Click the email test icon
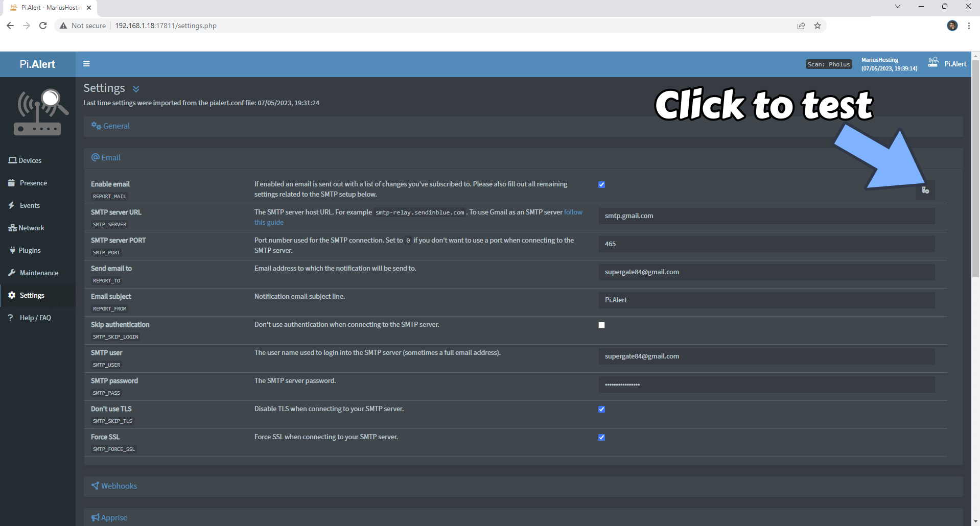The height and width of the screenshot is (526, 980). coord(925,190)
